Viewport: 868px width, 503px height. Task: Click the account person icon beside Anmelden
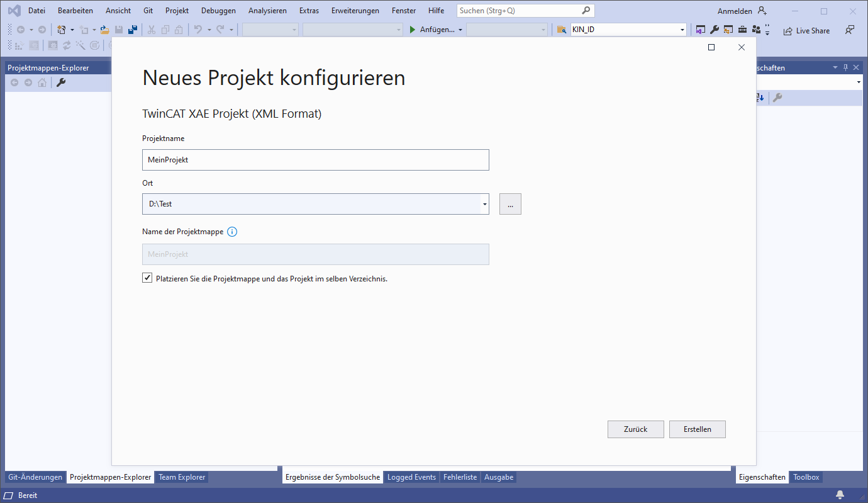762,11
